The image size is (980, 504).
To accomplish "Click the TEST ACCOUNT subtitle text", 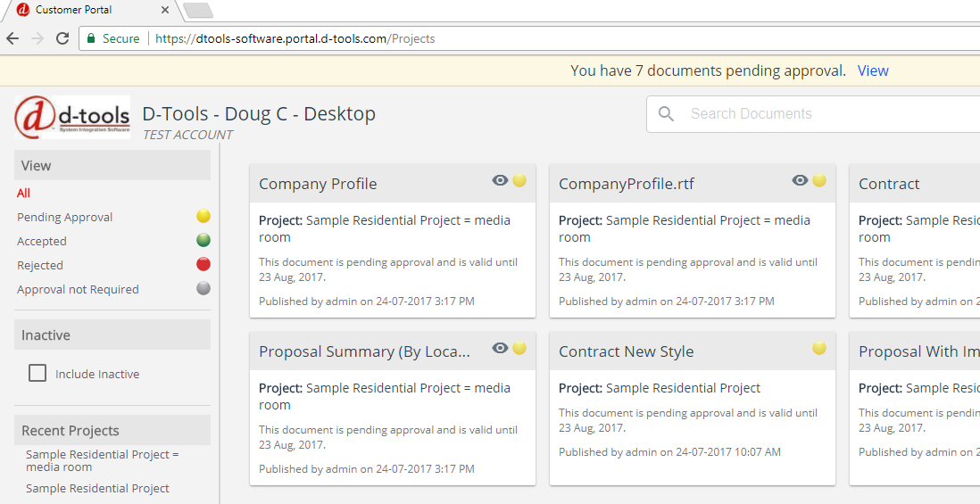I will click(188, 135).
